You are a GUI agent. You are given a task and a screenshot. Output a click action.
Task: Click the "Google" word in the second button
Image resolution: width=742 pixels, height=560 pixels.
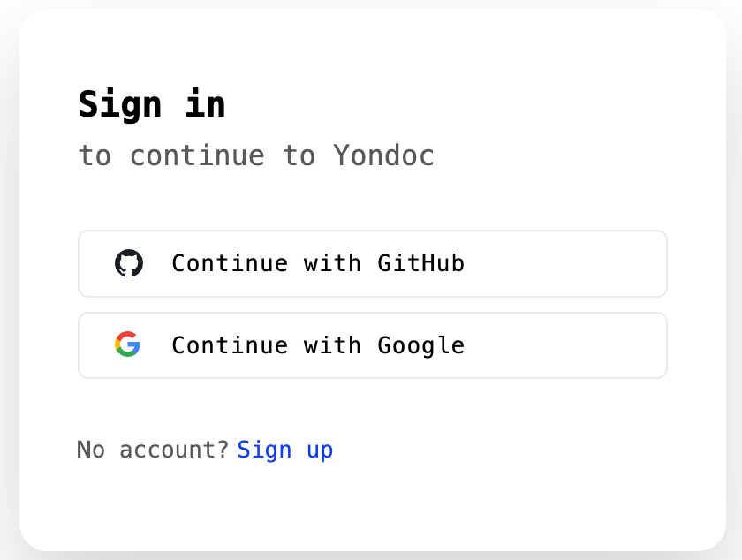420,346
